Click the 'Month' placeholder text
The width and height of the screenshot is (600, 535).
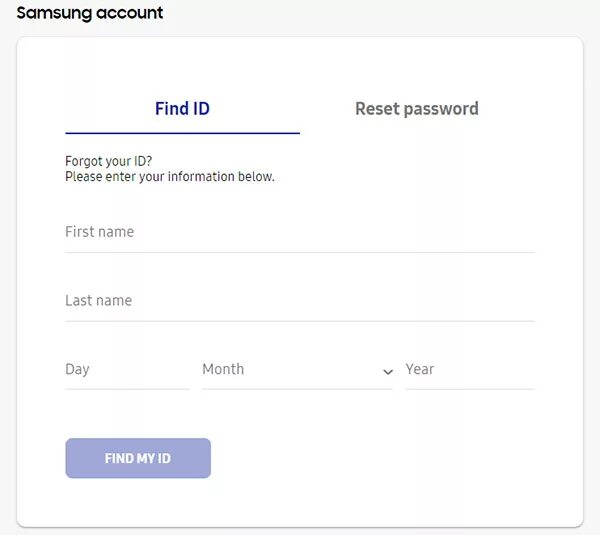[x=223, y=370]
